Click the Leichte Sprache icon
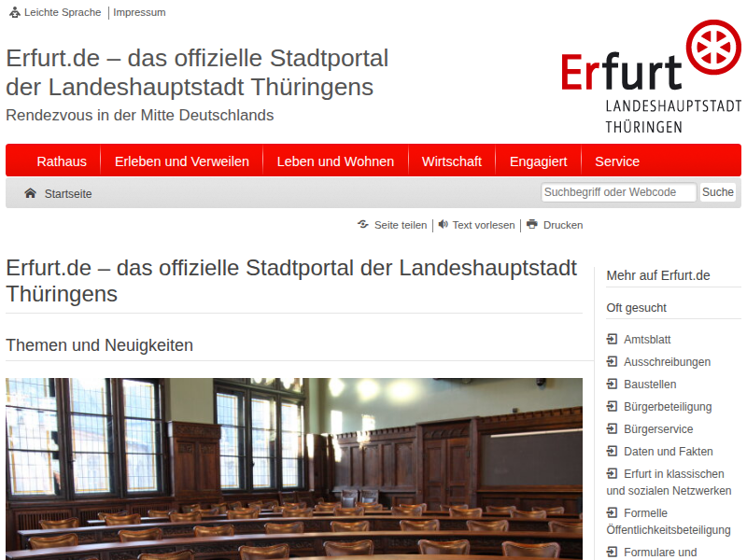Screen dimensions: 747x560 [14, 13]
